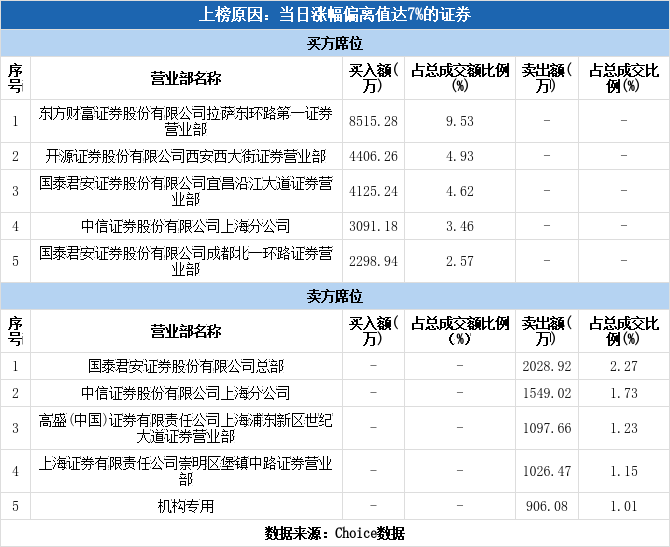Select sell amount 1549.02

(547, 394)
